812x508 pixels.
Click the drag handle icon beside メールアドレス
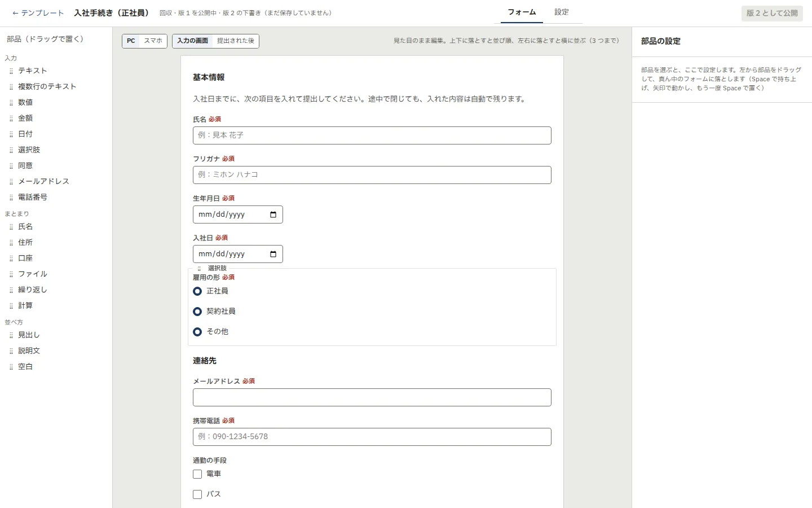pyautogui.click(x=11, y=182)
